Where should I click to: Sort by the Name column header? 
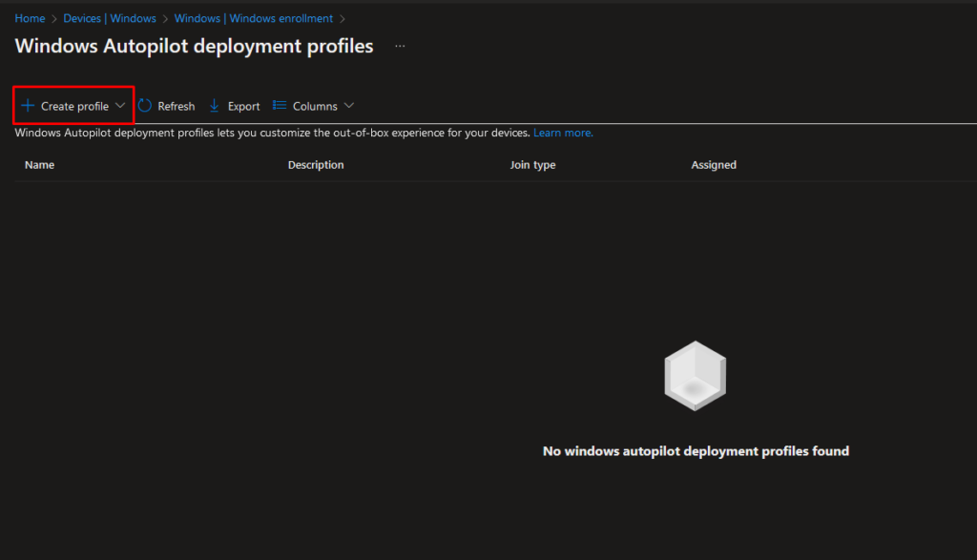tap(39, 165)
